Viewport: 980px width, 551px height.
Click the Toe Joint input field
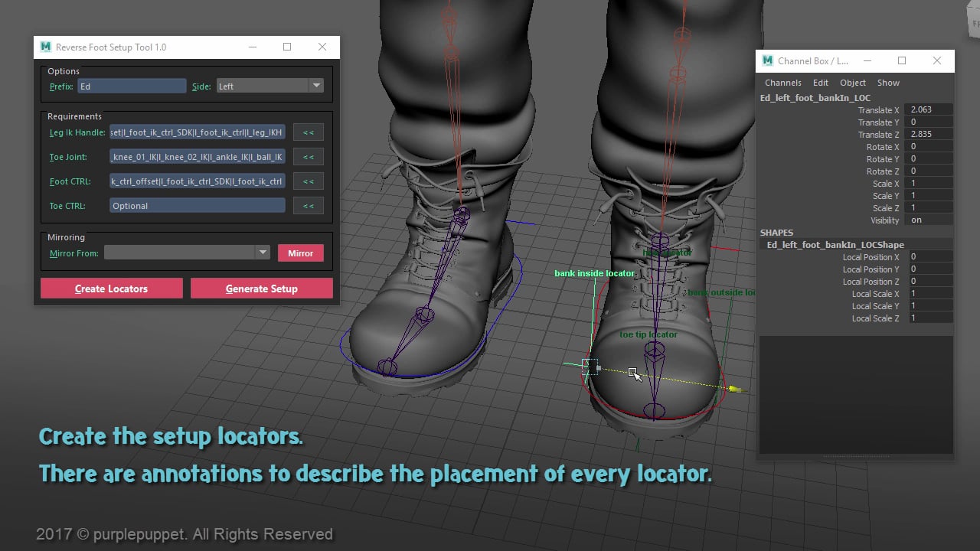(x=197, y=157)
